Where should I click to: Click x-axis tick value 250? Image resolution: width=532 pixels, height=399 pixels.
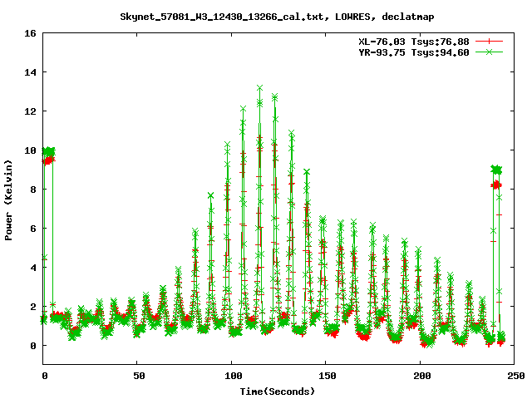[x=516, y=376]
